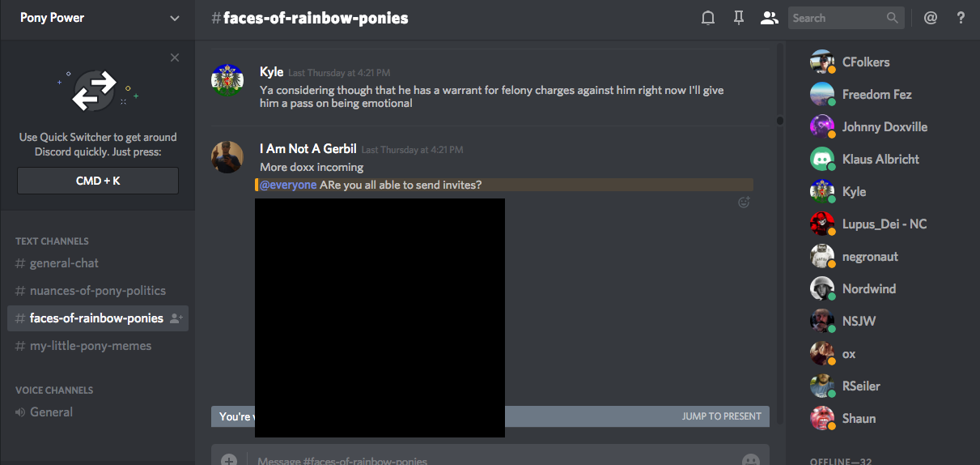Click the upload attachment plus button
Viewport: 980px width, 465px height.
[229, 460]
